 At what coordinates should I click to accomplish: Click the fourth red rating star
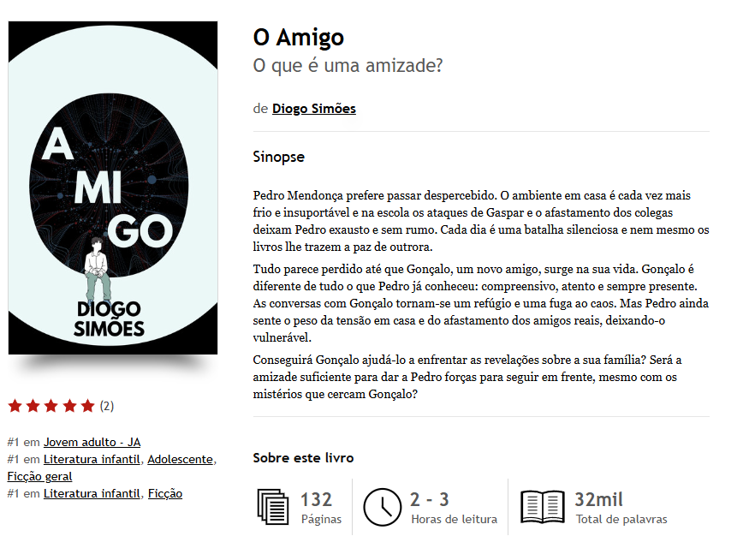[x=69, y=406]
